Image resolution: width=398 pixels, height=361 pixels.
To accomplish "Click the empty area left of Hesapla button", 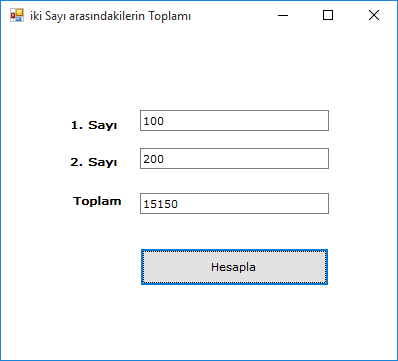I will click(71, 267).
